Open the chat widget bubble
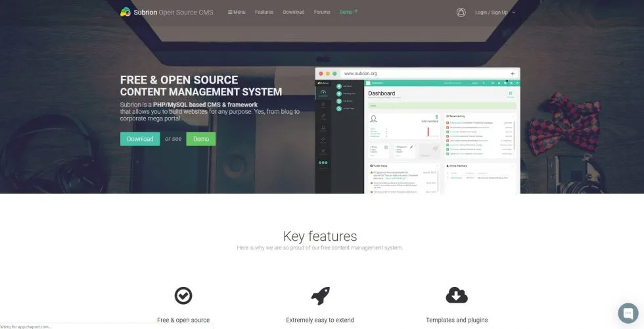 click(x=628, y=313)
